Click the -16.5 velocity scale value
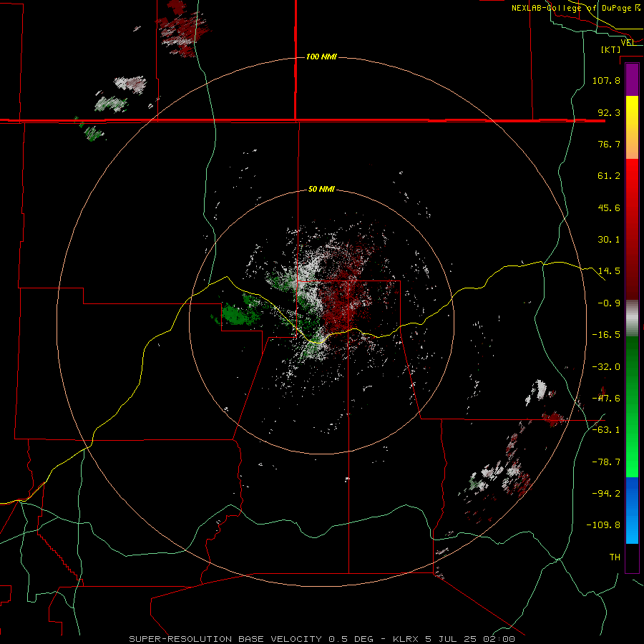 pyautogui.click(x=606, y=335)
